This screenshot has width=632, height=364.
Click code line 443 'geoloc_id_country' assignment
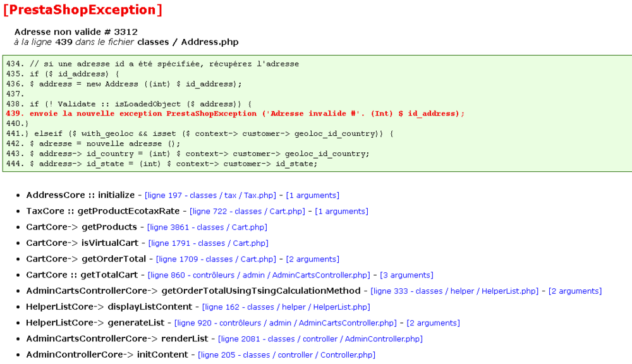click(x=200, y=154)
